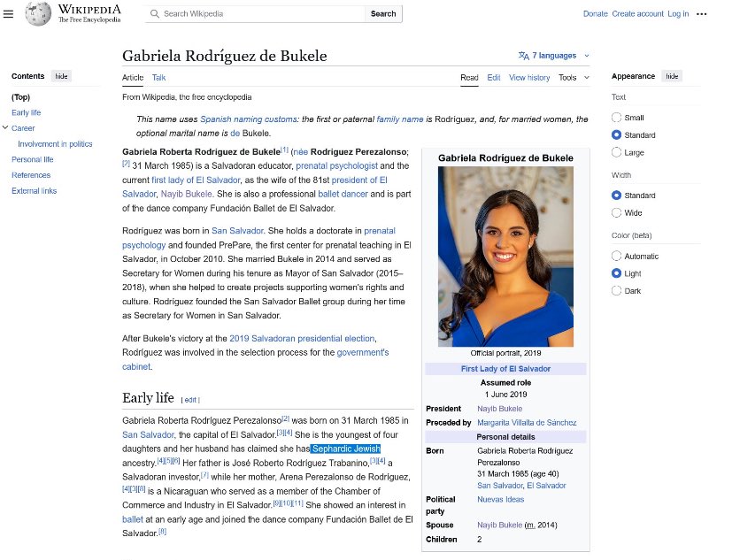732x560 pixels.
Task: Follow the Nayib Bukele spouse link
Action: pyautogui.click(x=501, y=525)
